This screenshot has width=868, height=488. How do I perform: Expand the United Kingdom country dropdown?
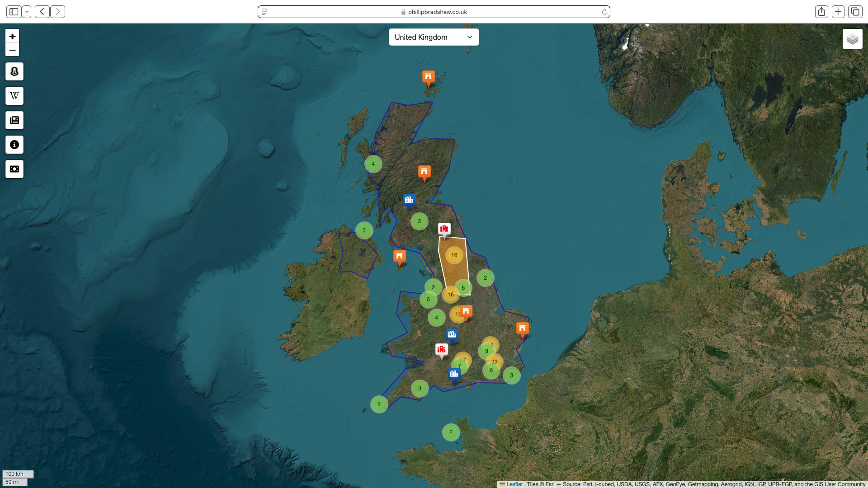tap(434, 37)
